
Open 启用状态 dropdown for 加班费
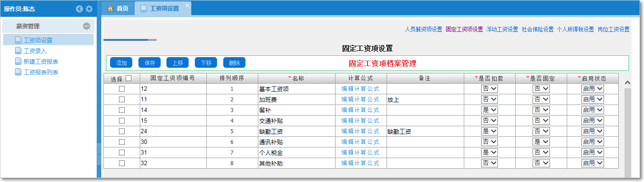(593, 100)
